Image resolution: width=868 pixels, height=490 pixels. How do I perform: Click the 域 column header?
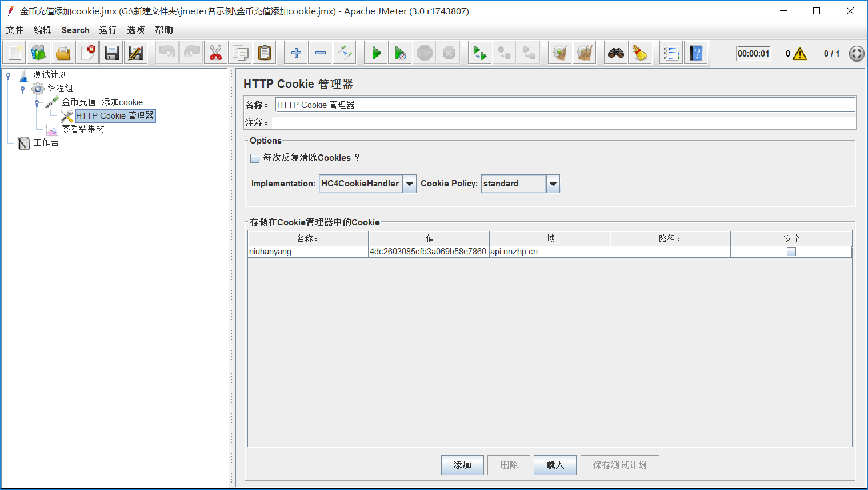pos(550,238)
